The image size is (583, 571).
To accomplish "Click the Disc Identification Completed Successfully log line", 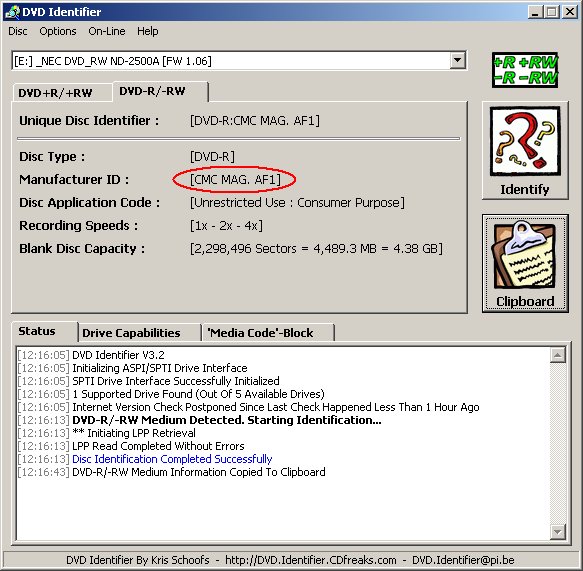I will (x=172, y=459).
